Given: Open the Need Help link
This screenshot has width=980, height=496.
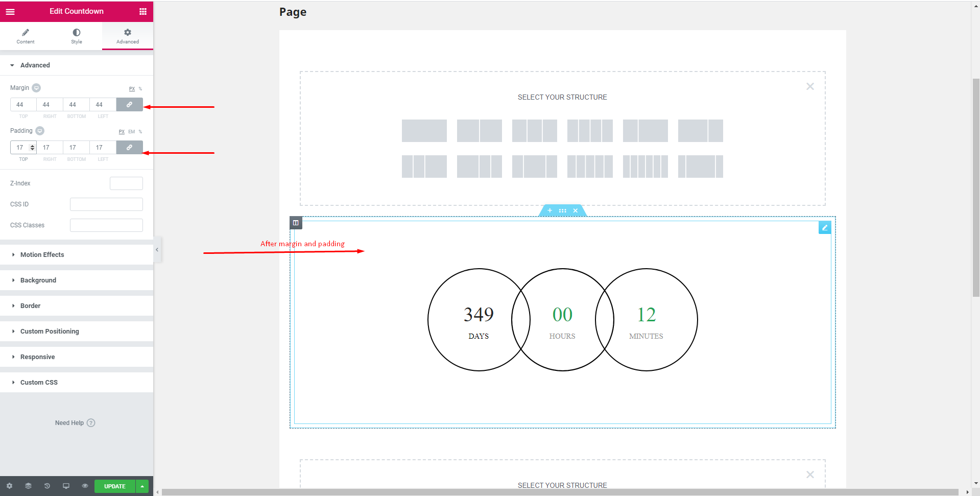Looking at the screenshot, I should click(x=75, y=423).
